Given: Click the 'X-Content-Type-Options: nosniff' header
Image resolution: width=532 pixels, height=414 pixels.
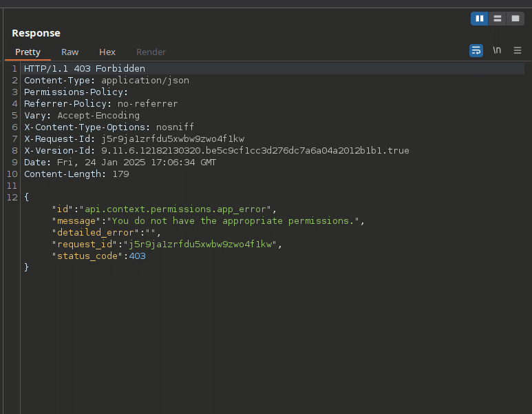Looking at the screenshot, I should pos(109,127).
